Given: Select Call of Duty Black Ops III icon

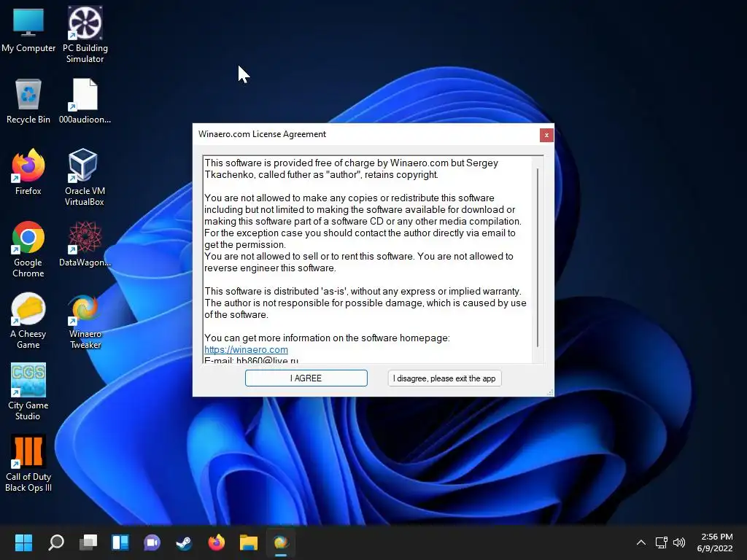Looking at the screenshot, I should [x=28, y=463].
